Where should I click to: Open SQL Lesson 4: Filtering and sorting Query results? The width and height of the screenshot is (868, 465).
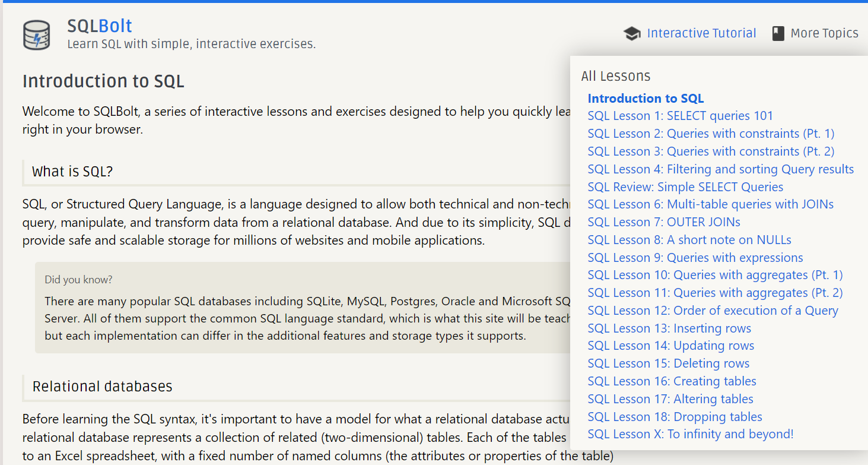(x=721, y=169)
